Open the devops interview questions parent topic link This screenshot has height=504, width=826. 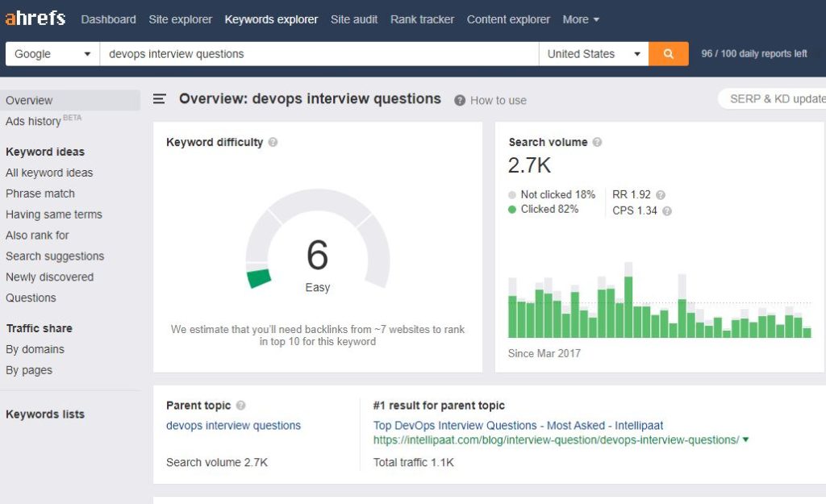(233, 426)
